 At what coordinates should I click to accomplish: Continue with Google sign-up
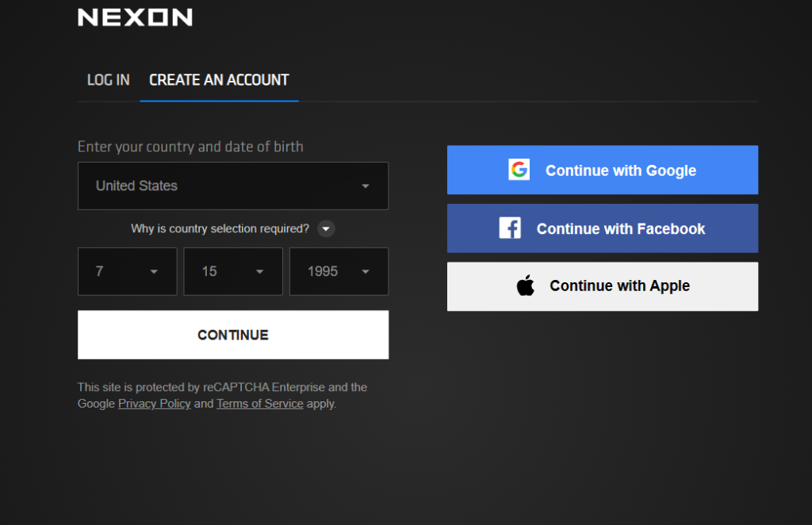tap(603, 170)
